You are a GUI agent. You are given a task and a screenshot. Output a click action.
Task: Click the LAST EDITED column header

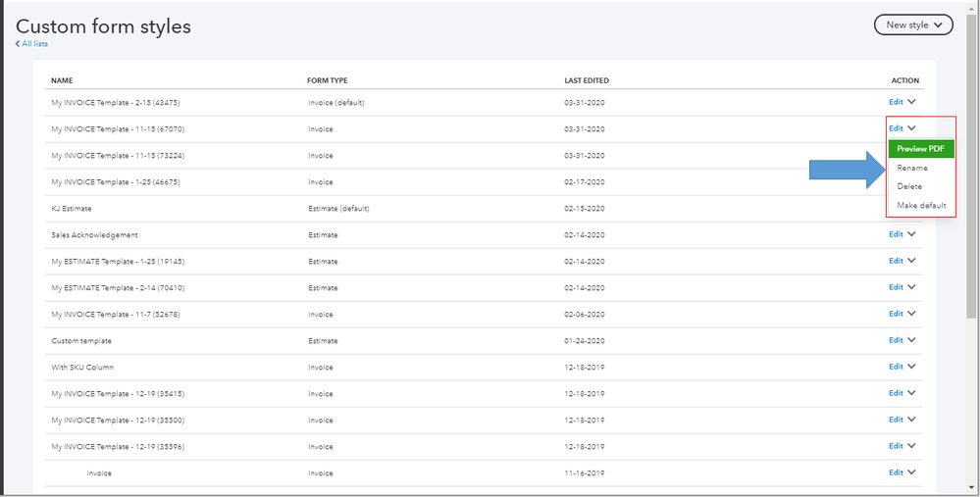click(587, 80)
